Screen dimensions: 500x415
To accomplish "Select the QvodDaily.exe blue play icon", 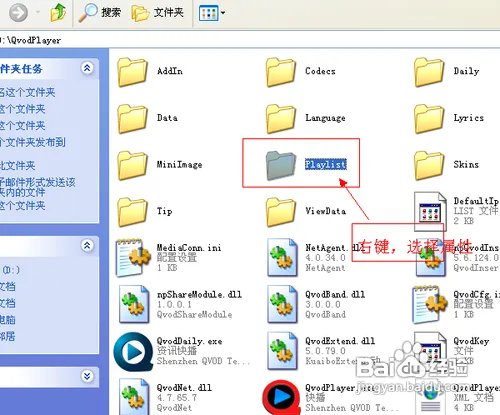I will pyautogui.click(x=133, y=352).
